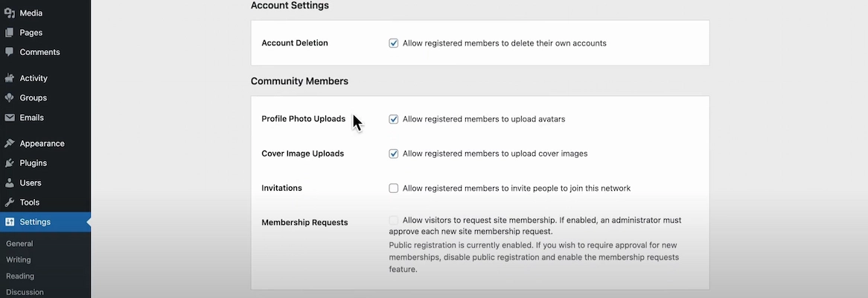The width and height of the screenshot is (868, 298).
Task: Click the Plugins plug icon
Action: [x=10, y=163]
